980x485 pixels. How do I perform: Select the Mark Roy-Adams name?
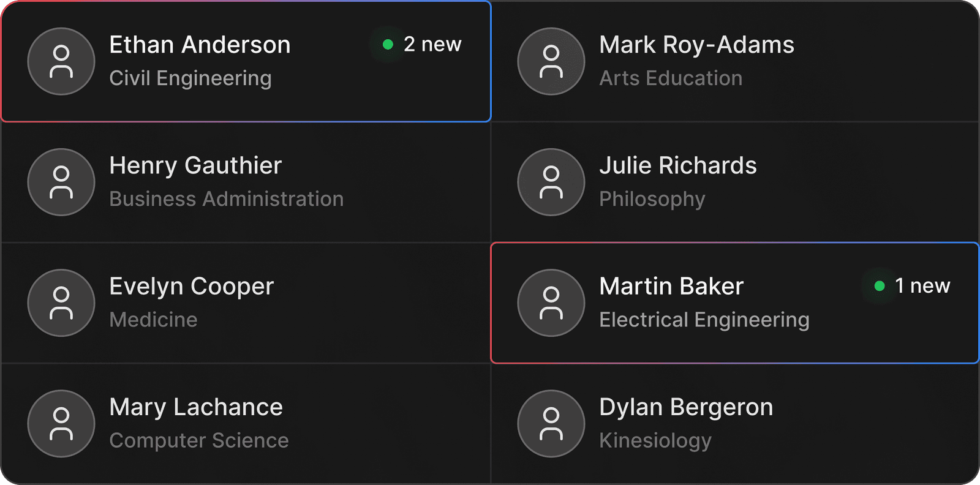point(696,45)
